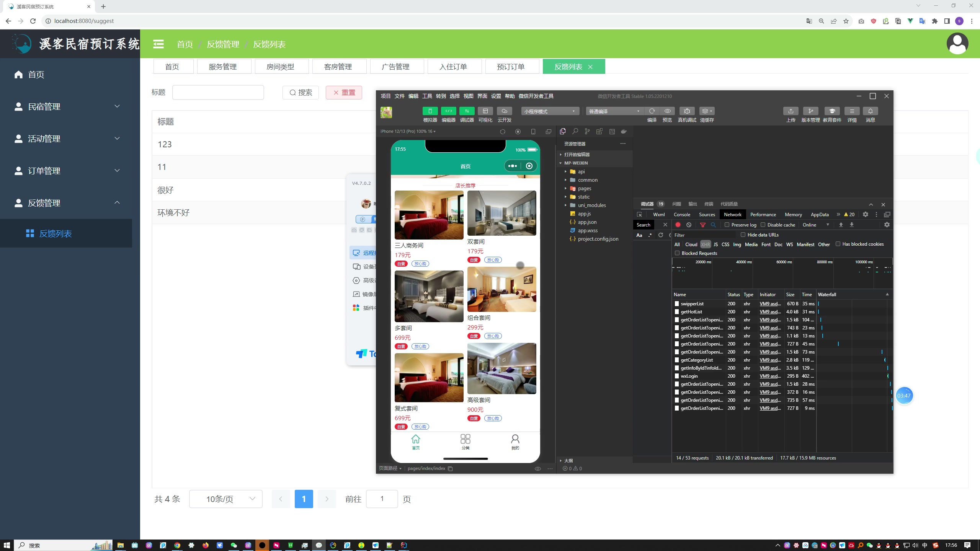Open the 工具 menu in WeChat devtools
Viewport: 980px width, 551px height.
427,96
